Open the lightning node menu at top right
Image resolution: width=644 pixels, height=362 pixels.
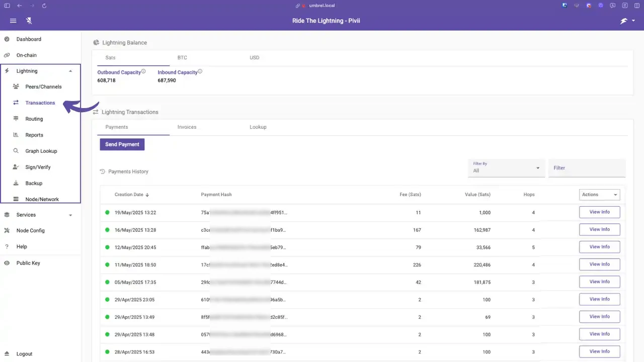click(627, 21)
